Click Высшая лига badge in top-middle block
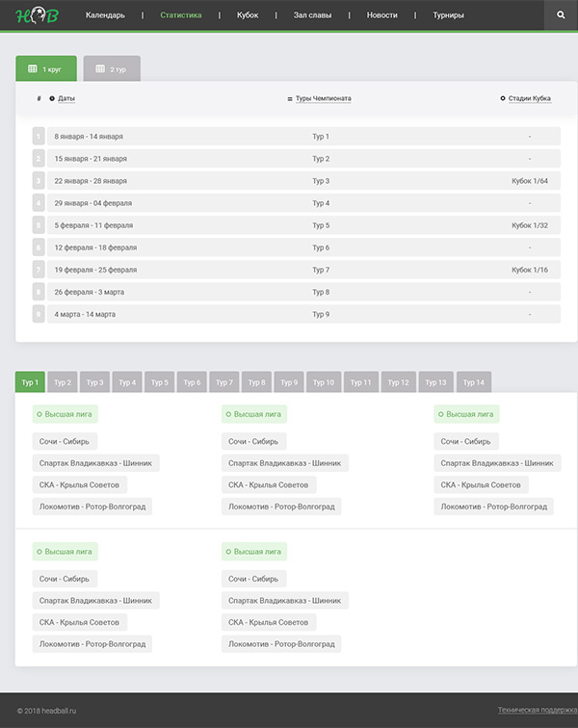578x728 pixels. [254, 414]
